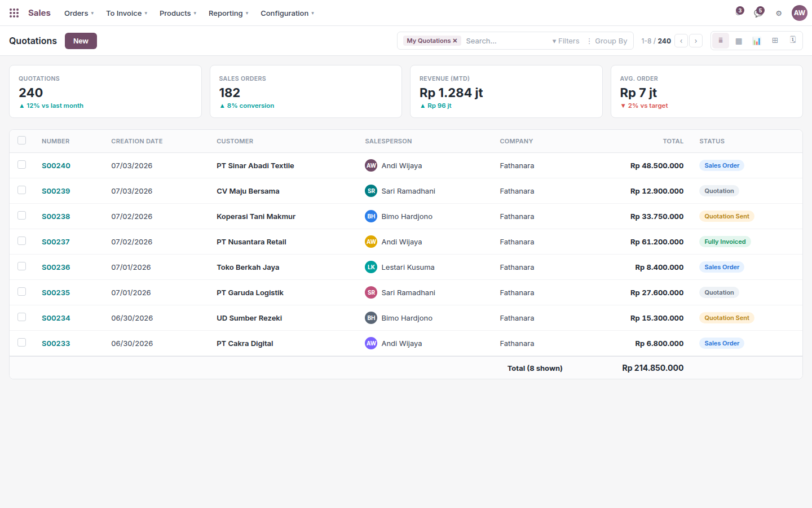The height and width of the screenshot is (508, 812).
Task: Check the box for S00240
Action: (x=22, y=165)
